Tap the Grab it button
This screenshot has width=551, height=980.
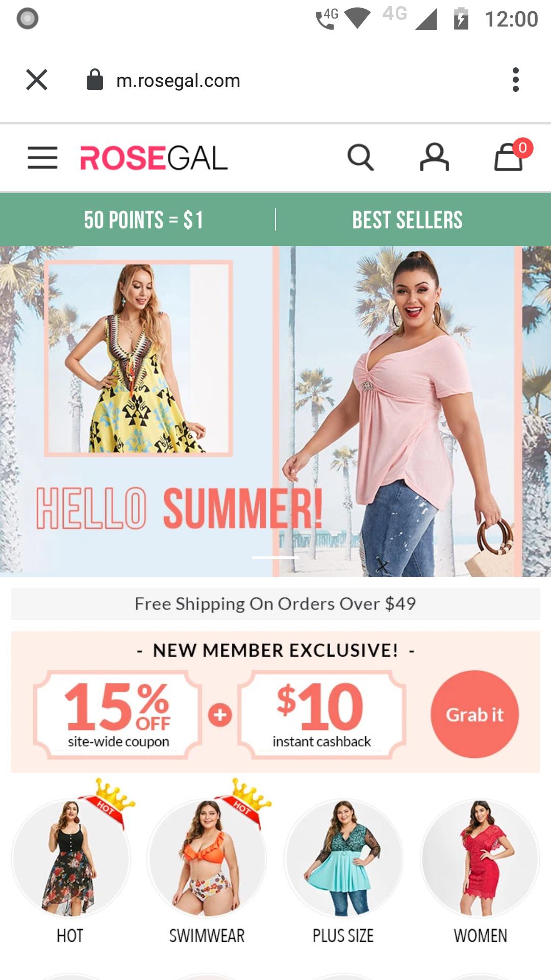click(474, 714)
